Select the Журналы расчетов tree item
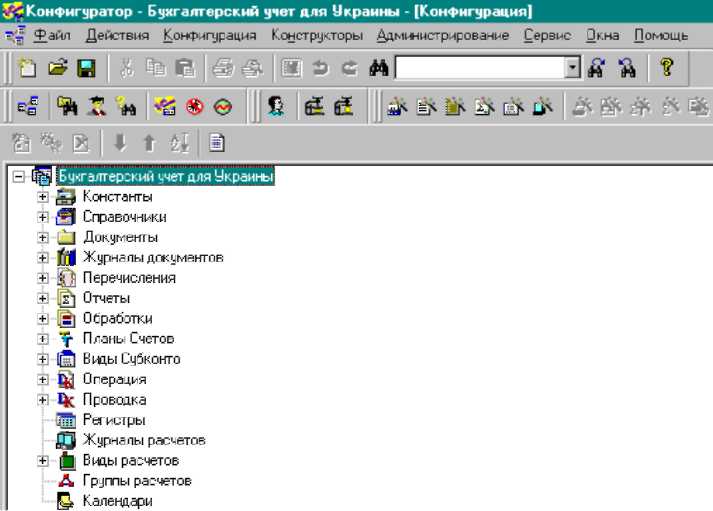The width and height of the screenshot is (713, 511). click(x=144, y=440)
